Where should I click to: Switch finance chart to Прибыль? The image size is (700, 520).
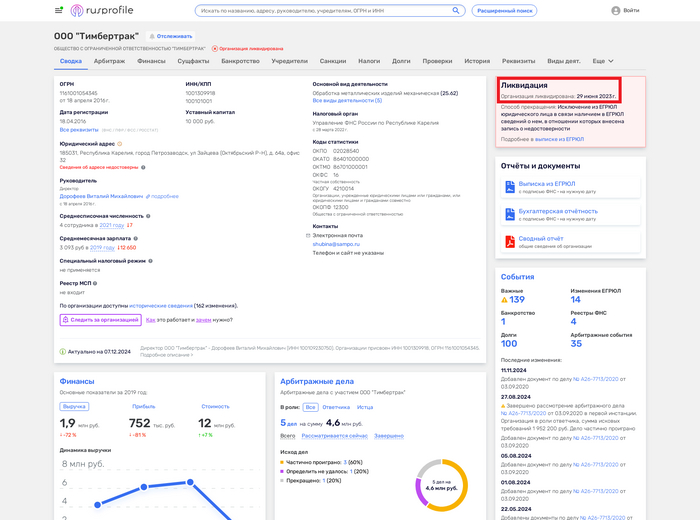(x=142, y=406)
